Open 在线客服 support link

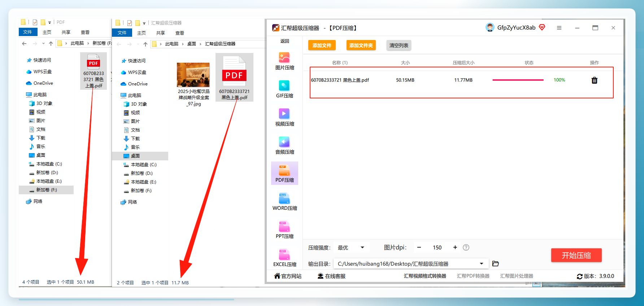(331, 276)
